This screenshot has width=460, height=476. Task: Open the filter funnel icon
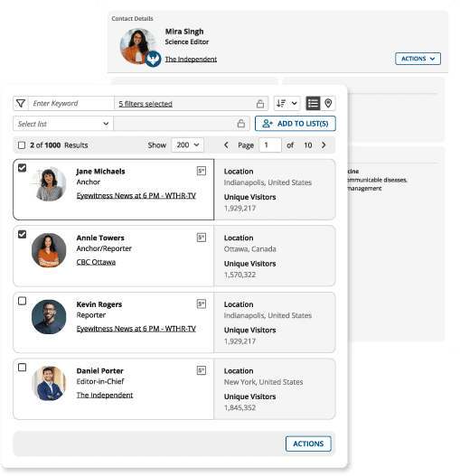[21, 104]
